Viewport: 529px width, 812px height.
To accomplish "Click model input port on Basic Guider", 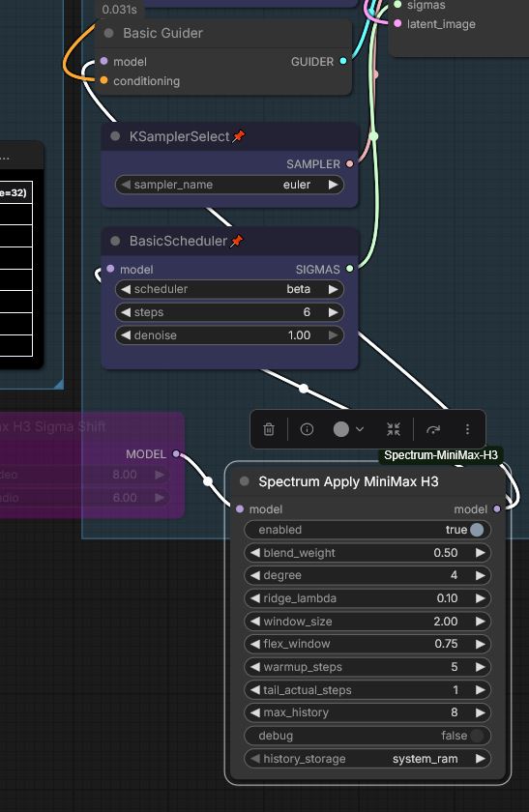I will coord(103,61).
